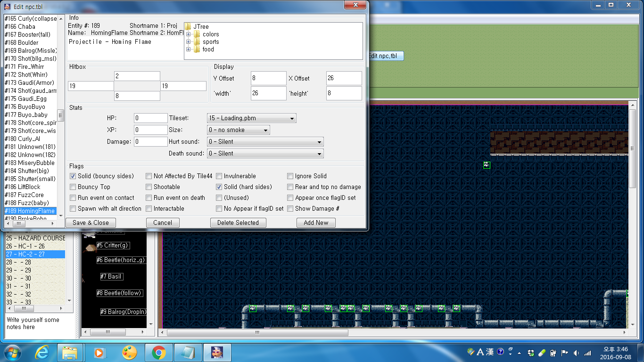Click the colors folder icon

point(197,34)
